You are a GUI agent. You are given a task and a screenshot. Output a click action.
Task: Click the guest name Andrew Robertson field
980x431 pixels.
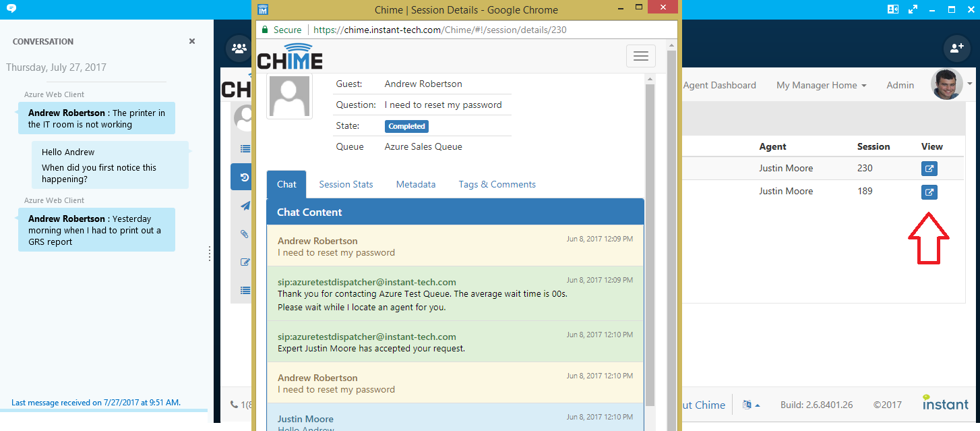coord(423,84)
